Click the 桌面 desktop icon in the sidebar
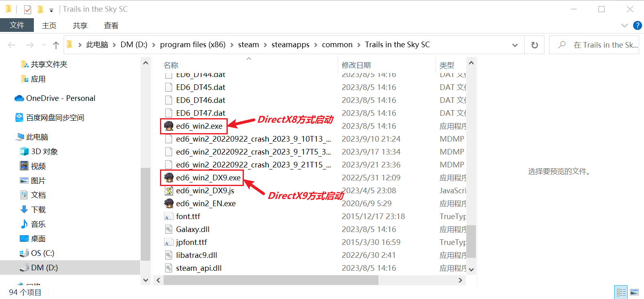The image size is (644, 299). [24, 238]
